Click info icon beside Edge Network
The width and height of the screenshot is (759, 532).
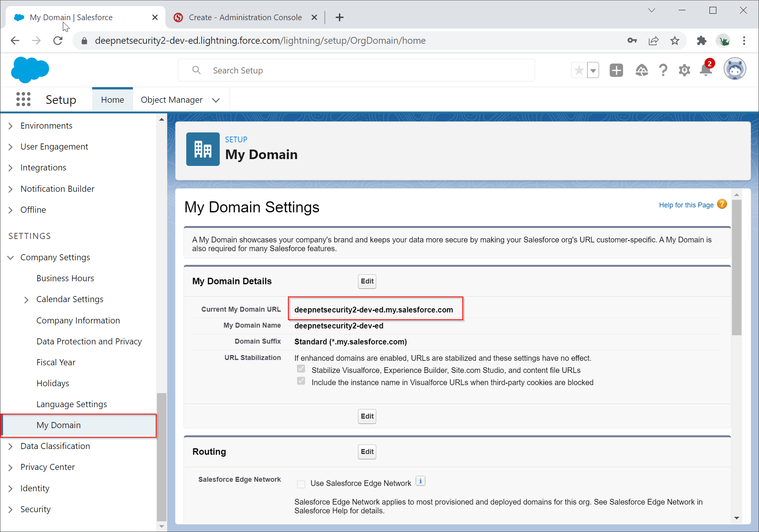(x=420, y=481)
